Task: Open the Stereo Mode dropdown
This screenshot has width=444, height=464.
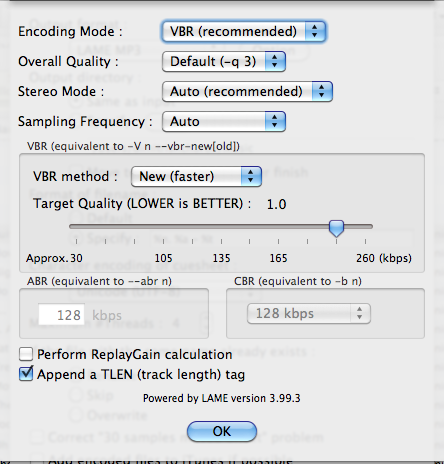Action: [247, 92]
